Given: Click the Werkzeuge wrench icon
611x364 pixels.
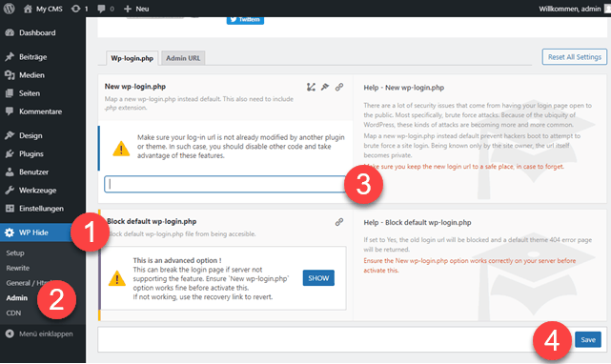Looking at the screenshot, I should pyautogui.click(x=10, y=191).
